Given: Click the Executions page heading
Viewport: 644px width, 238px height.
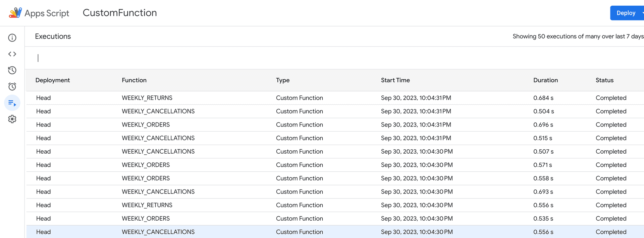Looking at the screenshot, I should [x=53, y=36].
